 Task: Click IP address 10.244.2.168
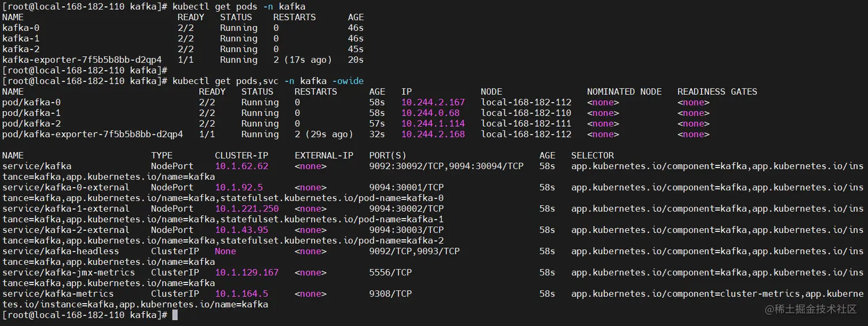(x=433, y=134)
